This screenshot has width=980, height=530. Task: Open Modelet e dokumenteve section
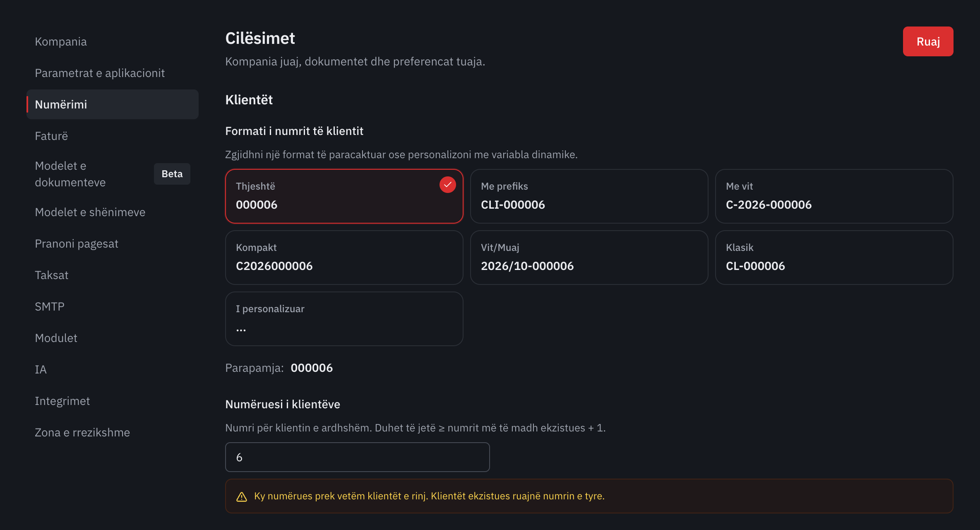pos(113,174)
